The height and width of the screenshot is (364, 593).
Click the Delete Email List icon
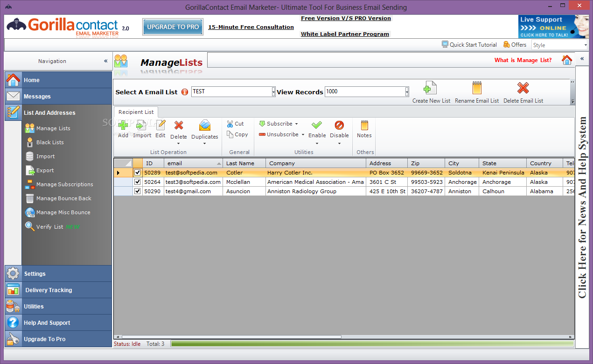coord(523,88)
